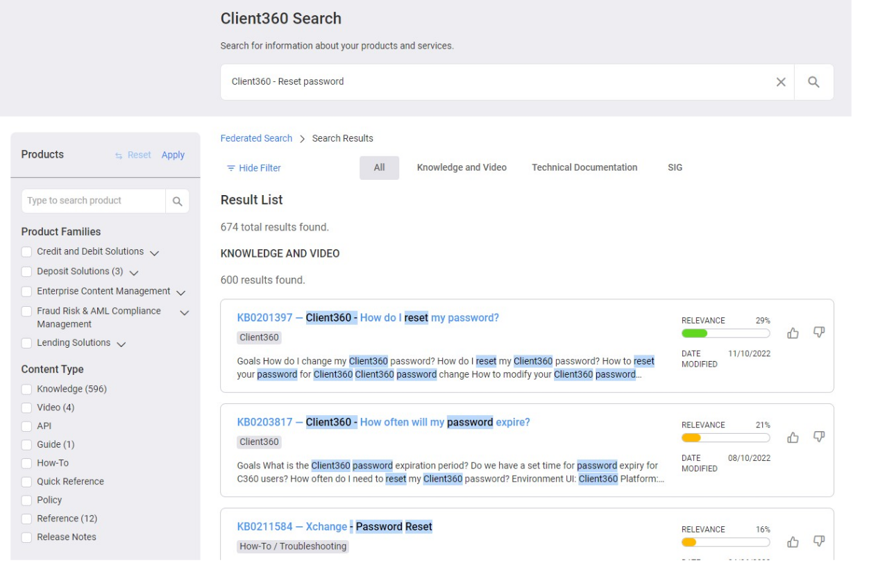894x588 pixels.
Task: Switch to Knowledge and Video tab
Action: [462, 168]
